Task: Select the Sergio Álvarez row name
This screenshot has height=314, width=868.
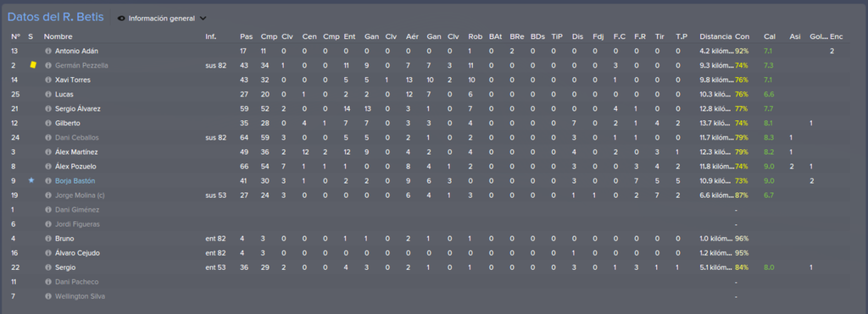Action: (77, 109)
